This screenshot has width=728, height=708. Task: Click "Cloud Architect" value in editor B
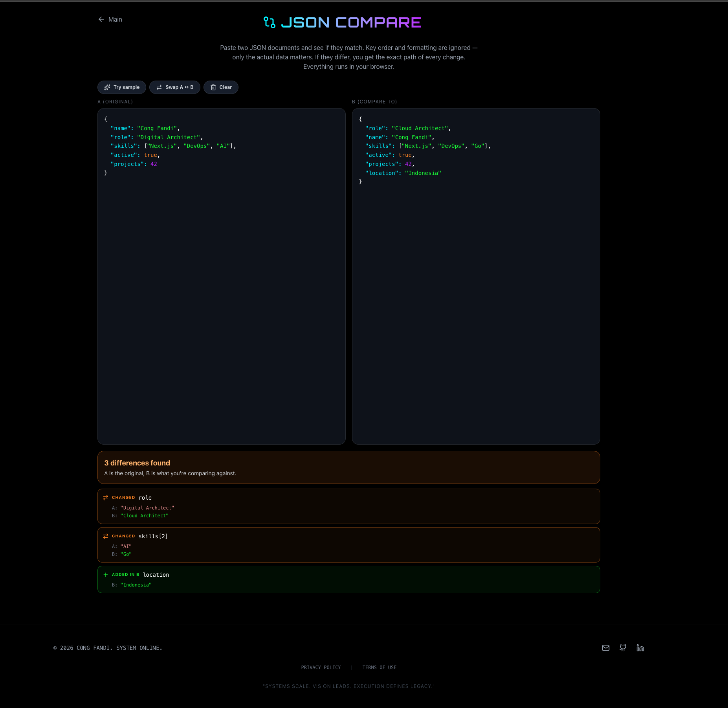pos(420,128)
